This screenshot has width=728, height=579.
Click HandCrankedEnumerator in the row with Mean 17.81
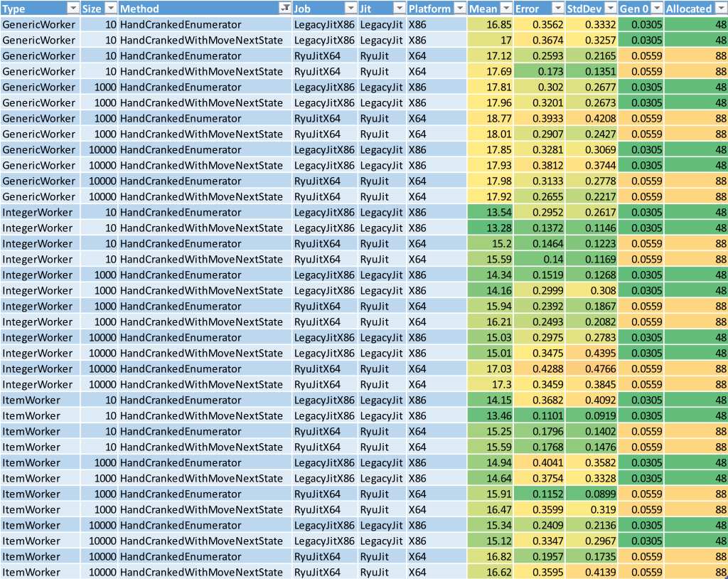(x=181, y=87)
